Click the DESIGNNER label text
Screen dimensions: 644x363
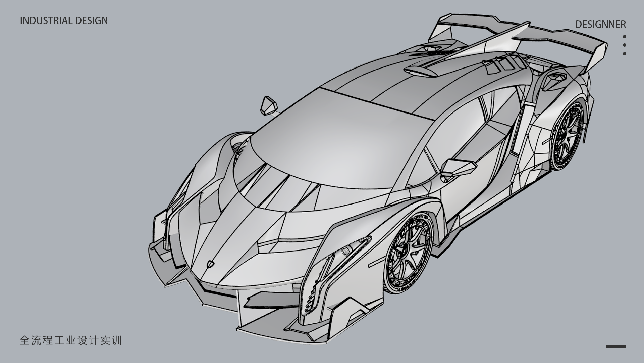pyautogui.click(x=600, y=25)
